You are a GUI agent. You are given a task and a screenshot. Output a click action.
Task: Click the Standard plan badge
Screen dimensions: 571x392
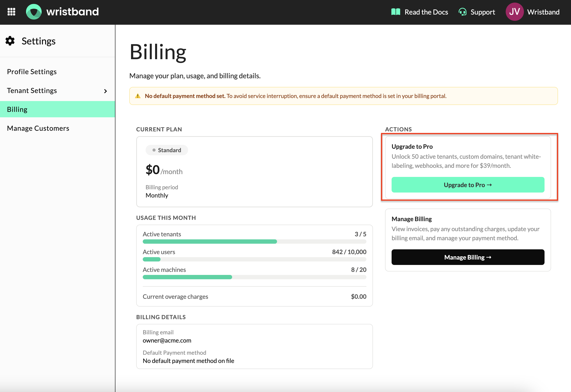click(x=167, y=150)
